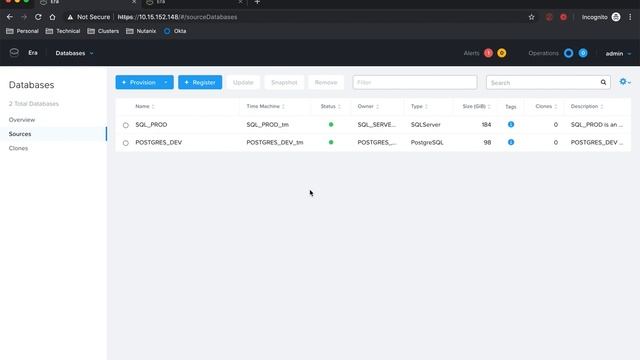Bookmark this page with the star icon
The image size is (640, 360).
pyautogui.click(x=531, y=17)
